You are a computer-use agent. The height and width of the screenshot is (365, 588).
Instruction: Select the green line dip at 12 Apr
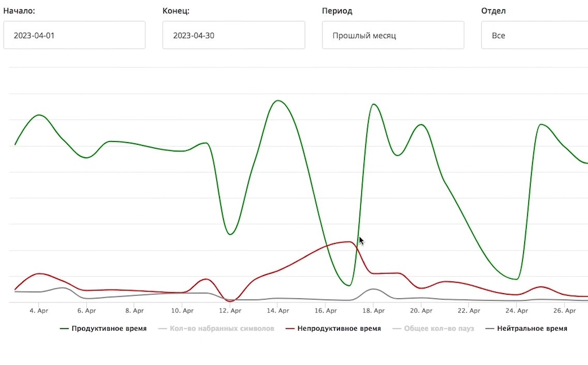[230, 234]
